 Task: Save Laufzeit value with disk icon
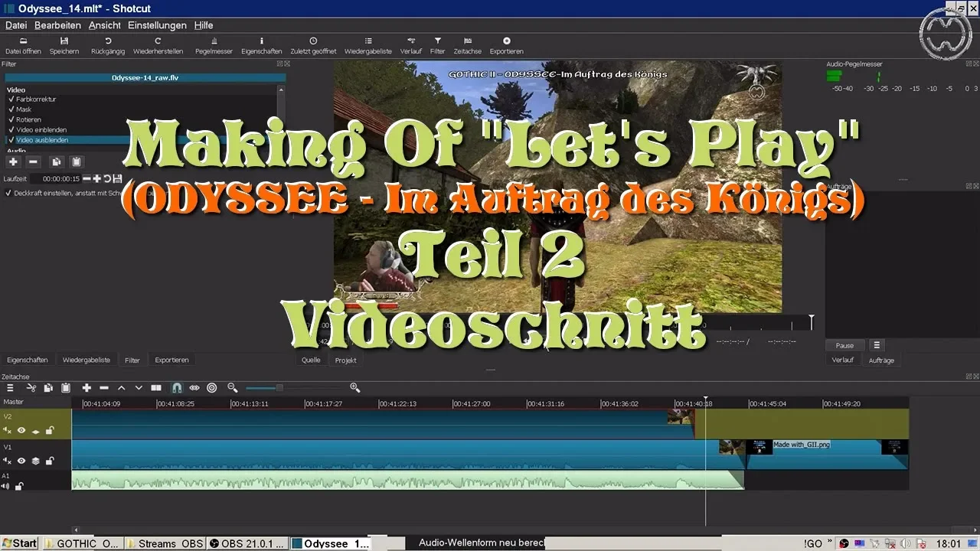[x=117, y=178]
